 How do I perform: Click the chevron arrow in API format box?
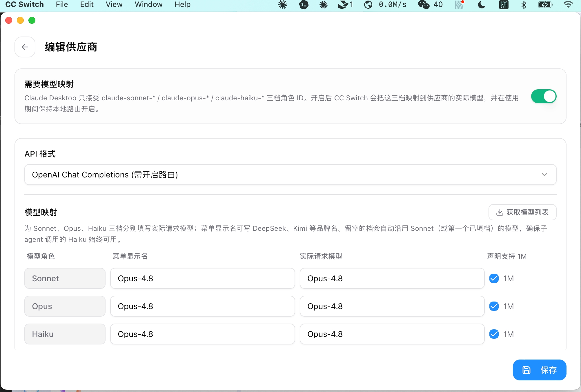coord(544,175)
